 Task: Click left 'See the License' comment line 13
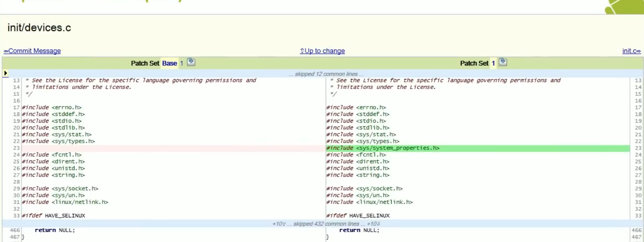(141, 80)
